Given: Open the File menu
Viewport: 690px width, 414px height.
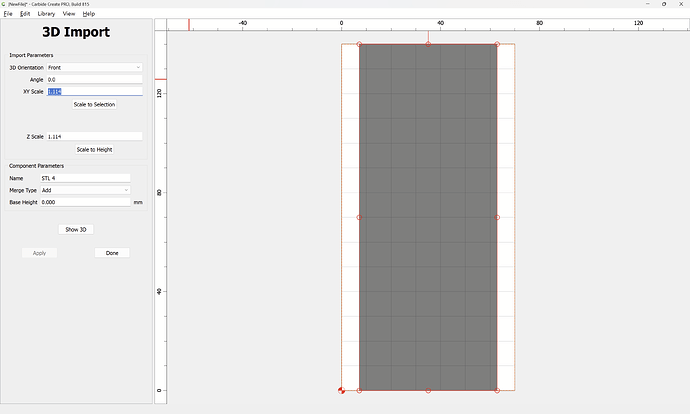Looking at the screenshot, I should coord(8,14).
